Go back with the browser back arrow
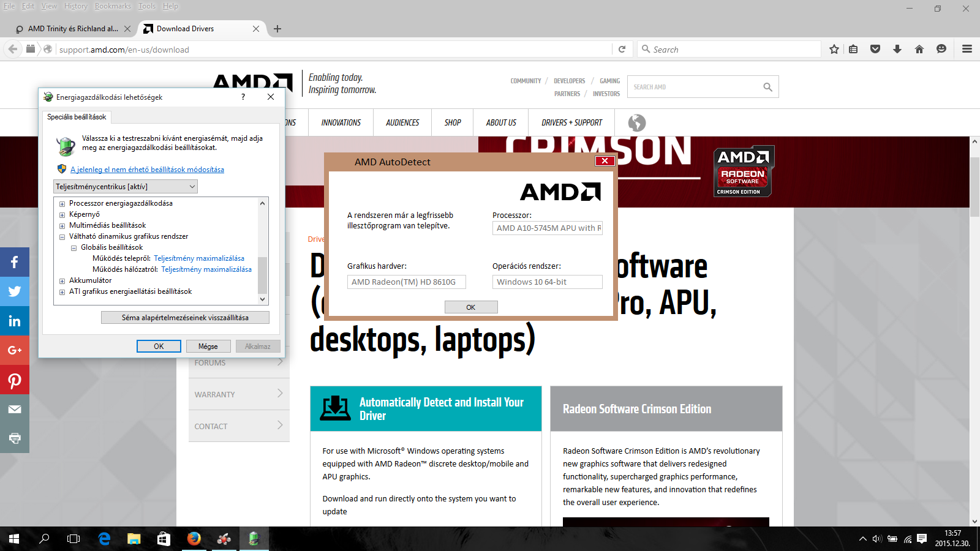This screenshot has width=980, height=551. [x=12, y=49]
